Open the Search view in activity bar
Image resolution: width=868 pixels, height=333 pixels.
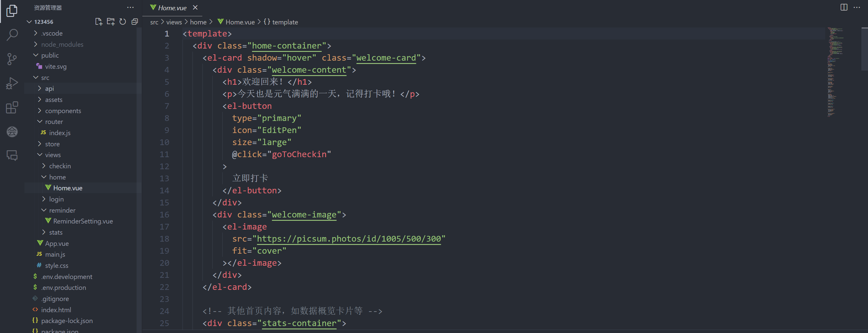[12, 35]
